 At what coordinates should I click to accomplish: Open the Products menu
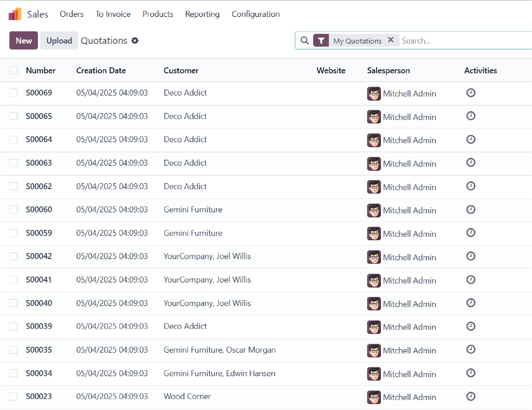[158, 14]
